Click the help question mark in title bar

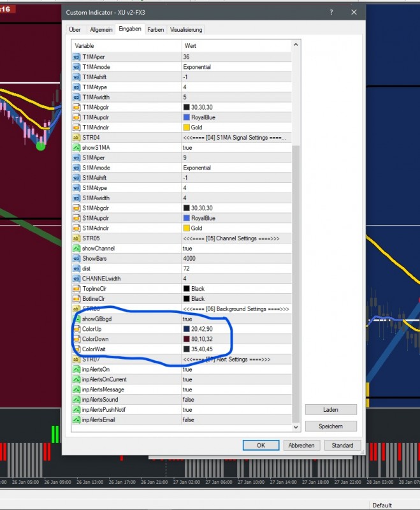pyautogui.click(x=331, y=12)
